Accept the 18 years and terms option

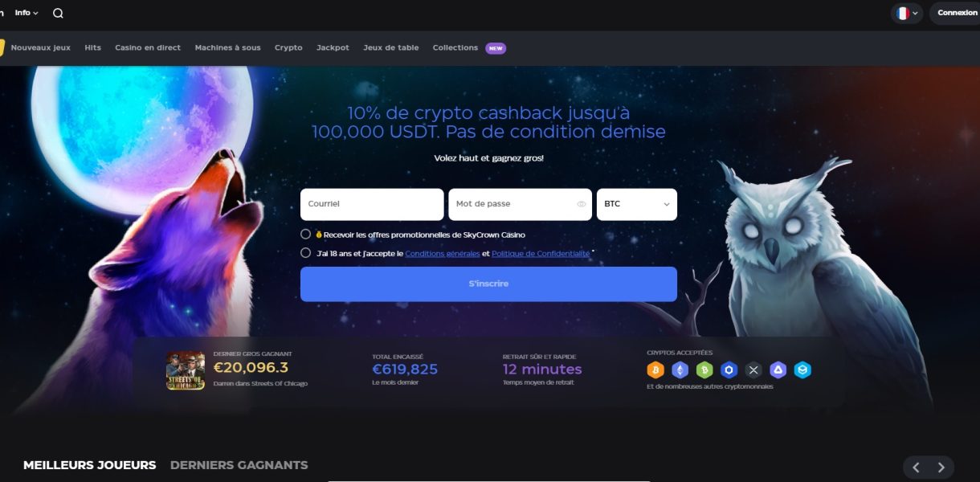[x=305, y=252]
